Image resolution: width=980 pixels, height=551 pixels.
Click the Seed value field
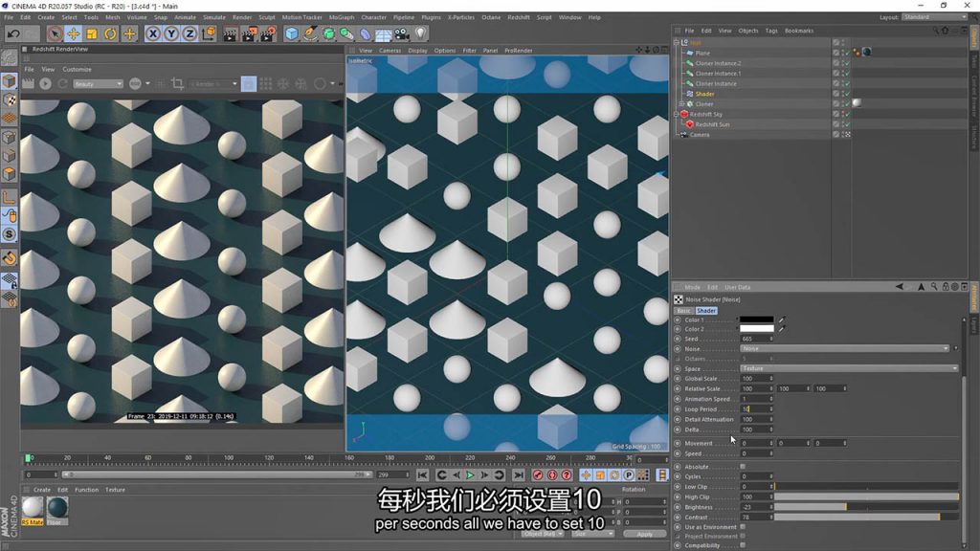click(756, 339)
